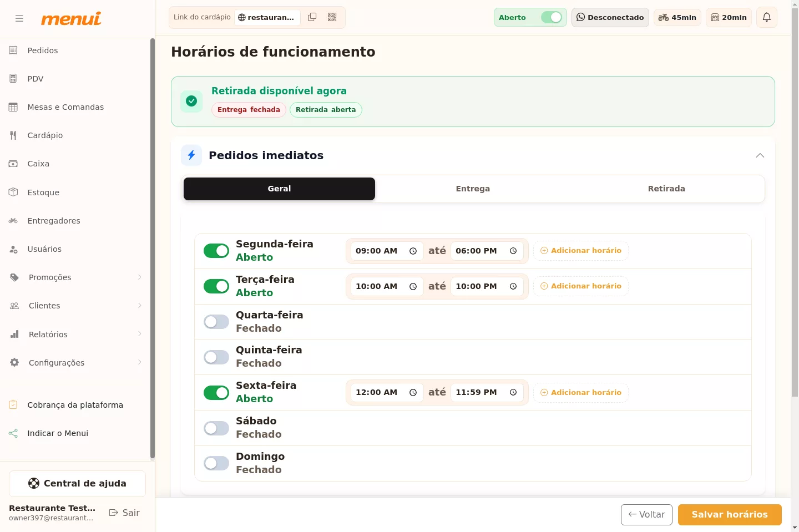Click the Cobrança da plataforma clipboard icon
This screenshot has height=532, width=799.
[13, 405]
